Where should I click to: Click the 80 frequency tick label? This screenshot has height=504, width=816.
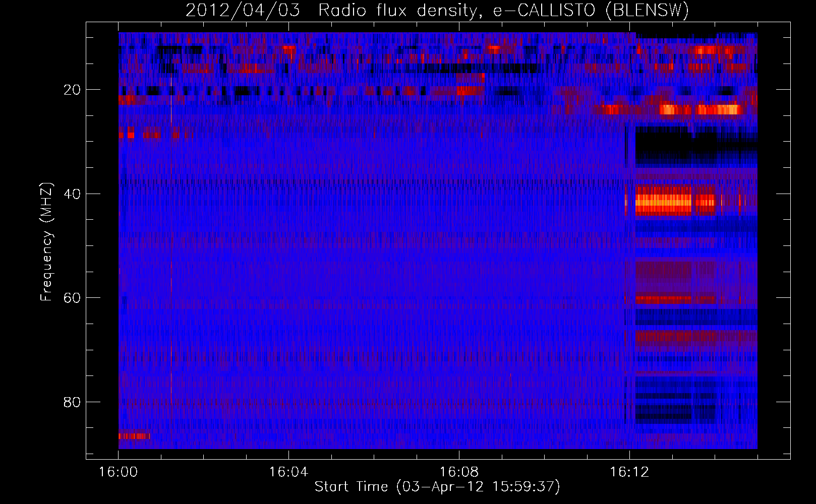72,402
